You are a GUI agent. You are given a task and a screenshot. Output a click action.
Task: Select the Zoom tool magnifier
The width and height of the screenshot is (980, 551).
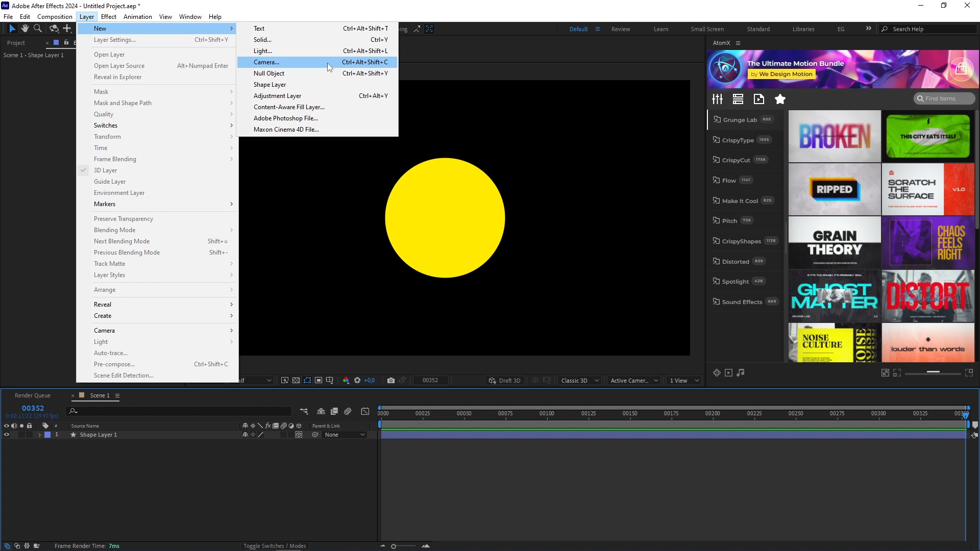click(x=37, y=29)
